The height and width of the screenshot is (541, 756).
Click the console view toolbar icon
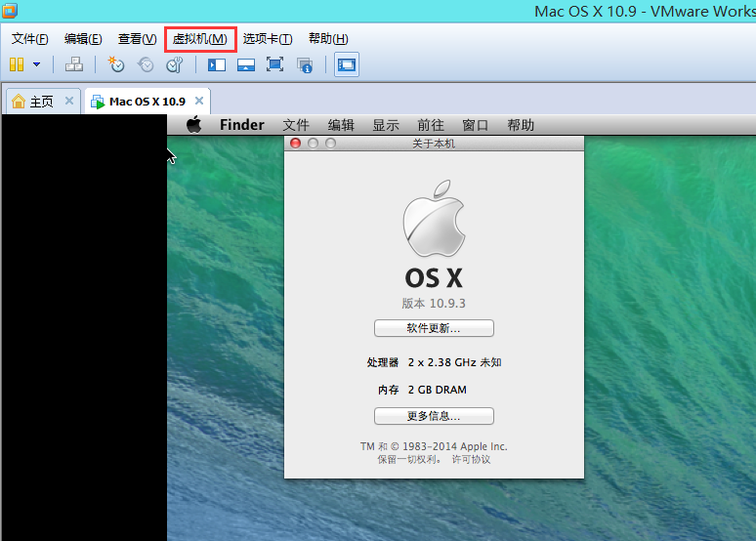347,64
